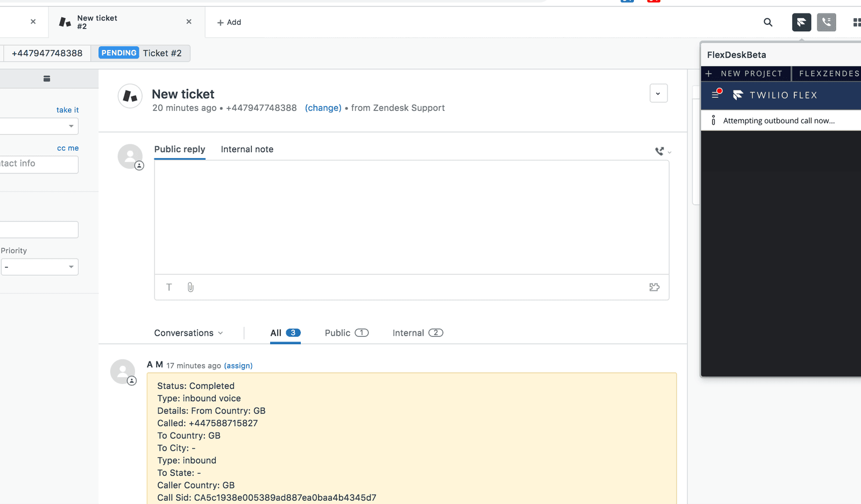Open the Priority dropdown

(39, 266)
